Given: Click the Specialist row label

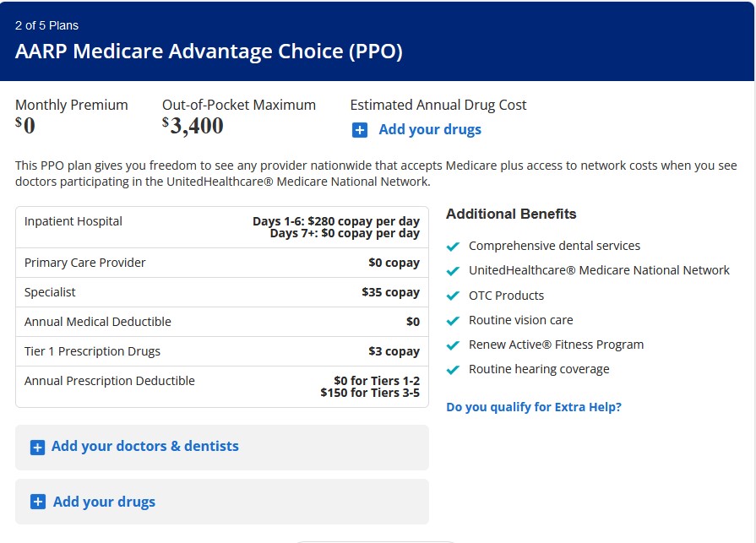Looking at the screenshot, I should [x=50, y=292].
